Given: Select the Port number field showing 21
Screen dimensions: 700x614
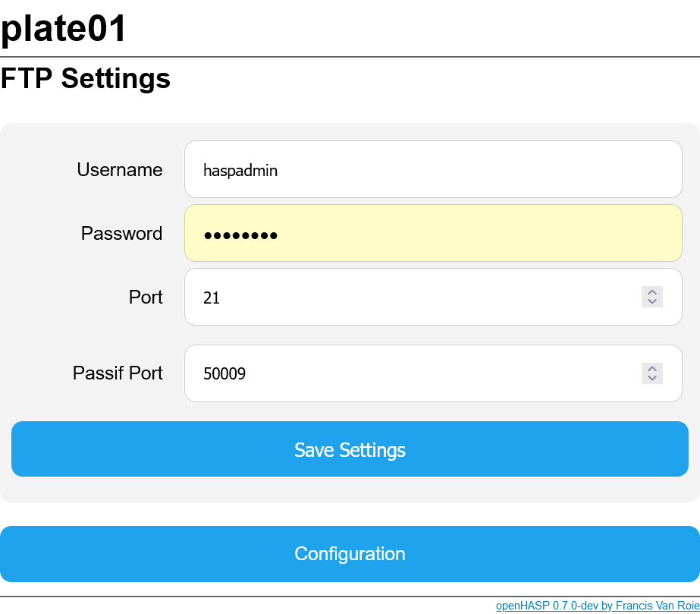Looking at the screenshot, I should tap(410, 297).
